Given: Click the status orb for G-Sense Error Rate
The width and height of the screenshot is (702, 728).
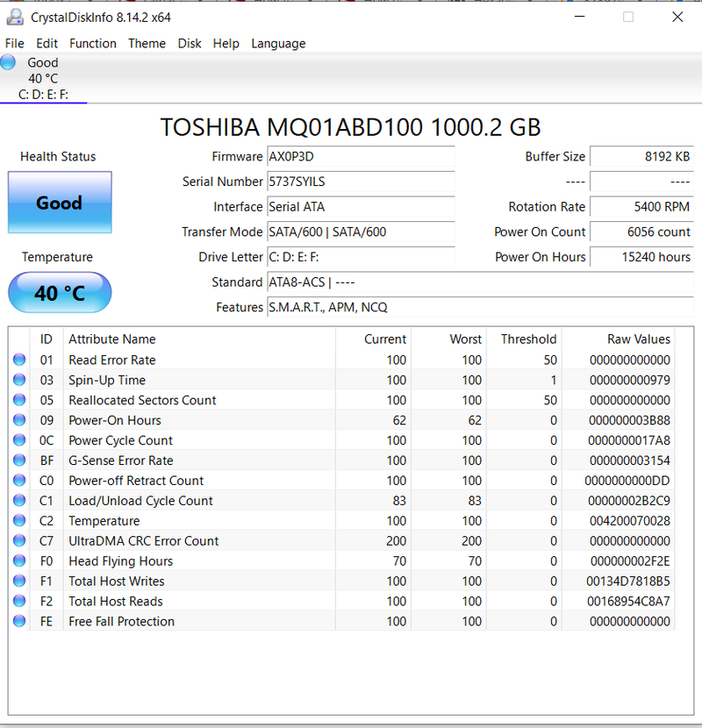Looking at the screenshot, I should (x=19, y=460).
